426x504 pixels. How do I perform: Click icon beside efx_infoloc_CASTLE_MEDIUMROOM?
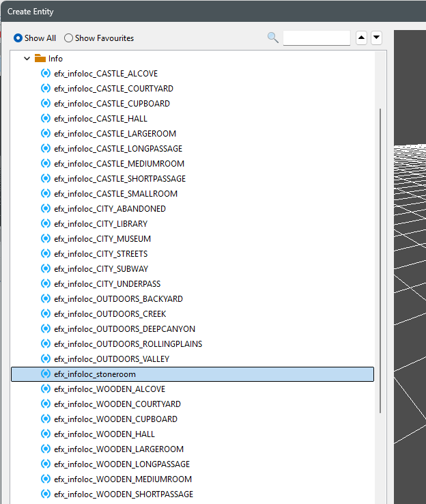(46, 163)
